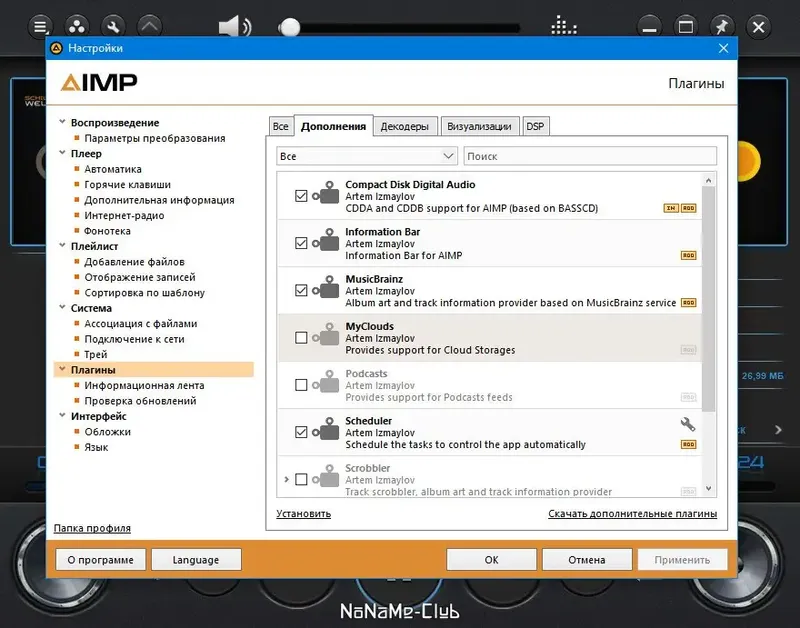The width and height of the screenshot is (800, 628).
Task: Collapse the Плагины tree section
Action: pyautogui.click(x=62, y=369)
